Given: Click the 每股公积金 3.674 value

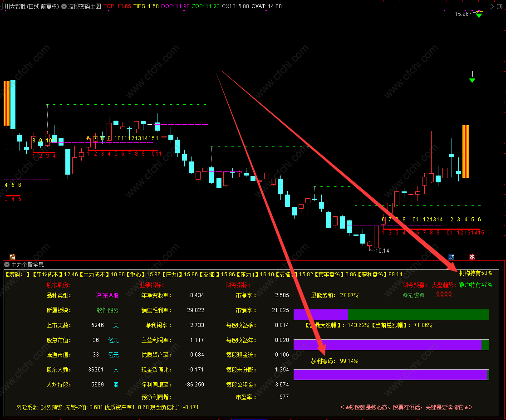Looking at the screenshot, I should coord(282,385).
